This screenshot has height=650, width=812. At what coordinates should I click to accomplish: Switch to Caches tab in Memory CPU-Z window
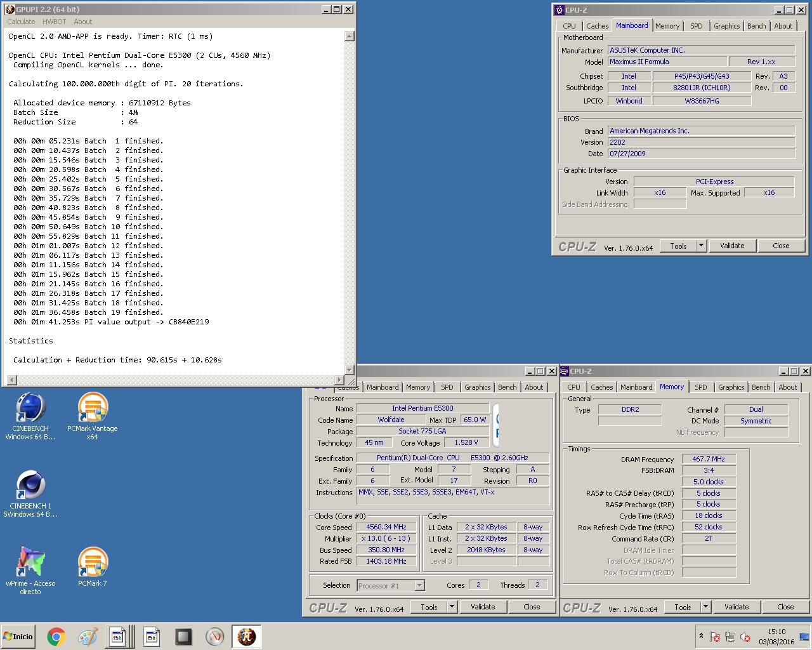tap(601, 387)
